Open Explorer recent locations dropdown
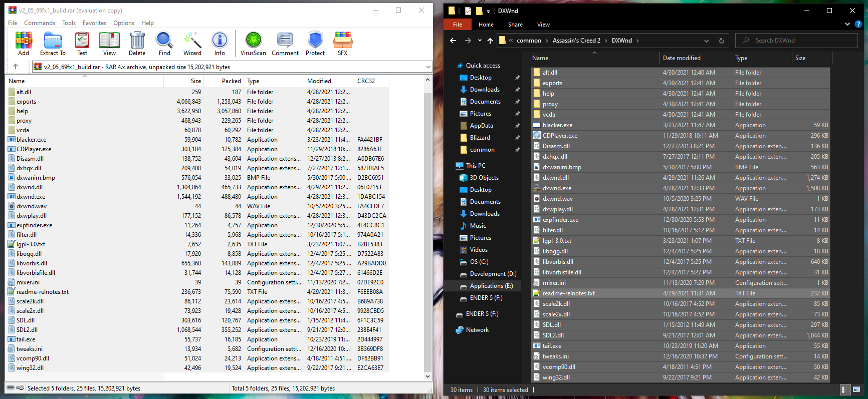 [x=480, y=41]
